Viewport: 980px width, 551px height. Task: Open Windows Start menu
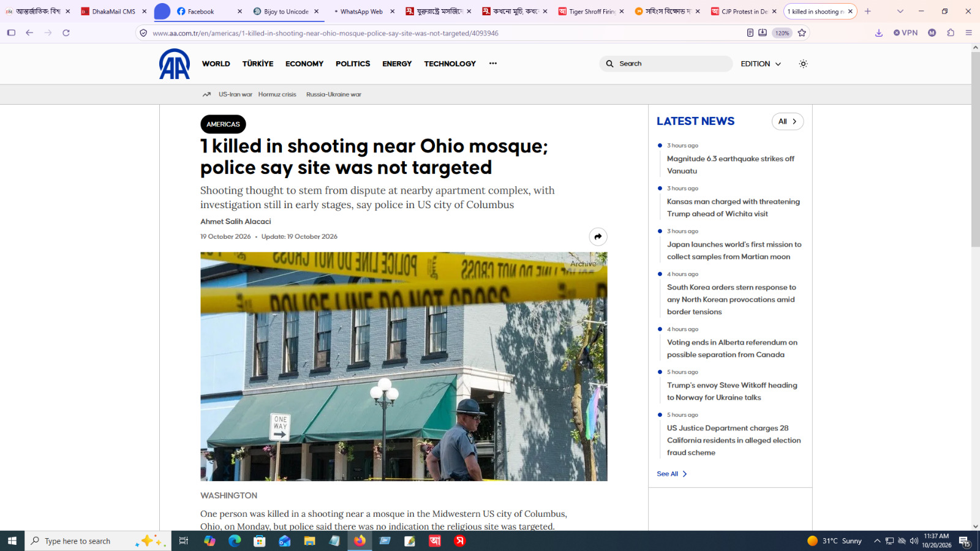point(12,541)
